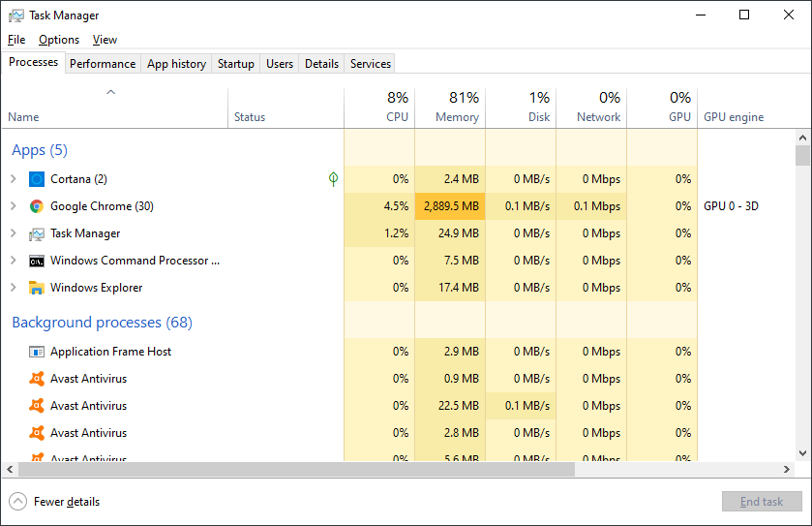
Task: Click the Avast icon in the 2.8 MB row
Action: click(x=37, y=433)
